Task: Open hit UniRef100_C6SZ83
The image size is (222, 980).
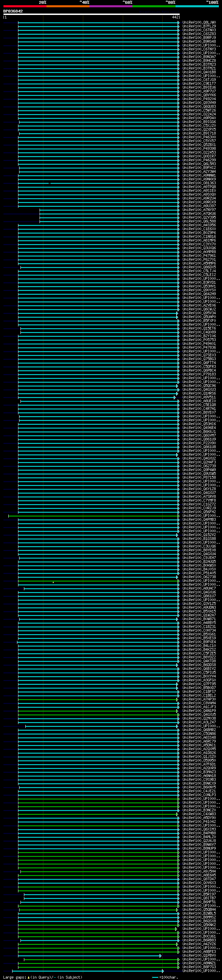Action: (x=199, y=34)
